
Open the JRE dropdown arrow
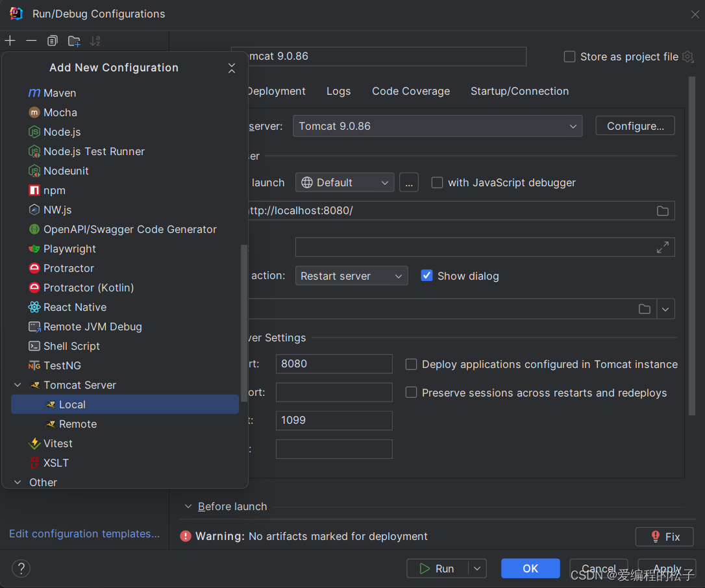tap(665, 310)
